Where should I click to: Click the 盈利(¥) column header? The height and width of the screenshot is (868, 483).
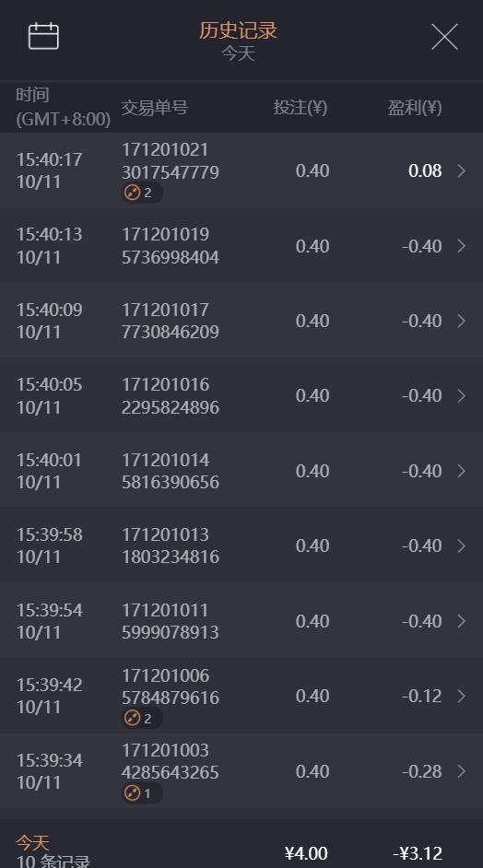point(414,108)
